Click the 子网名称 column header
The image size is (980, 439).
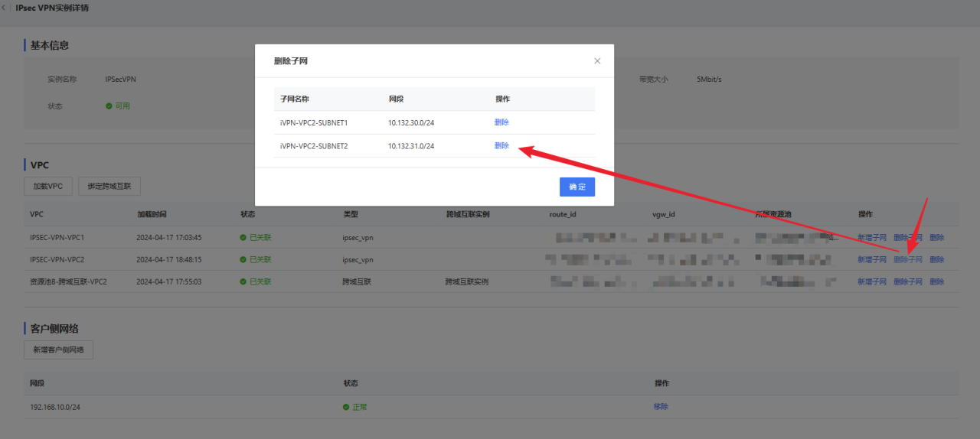[294, 99]
